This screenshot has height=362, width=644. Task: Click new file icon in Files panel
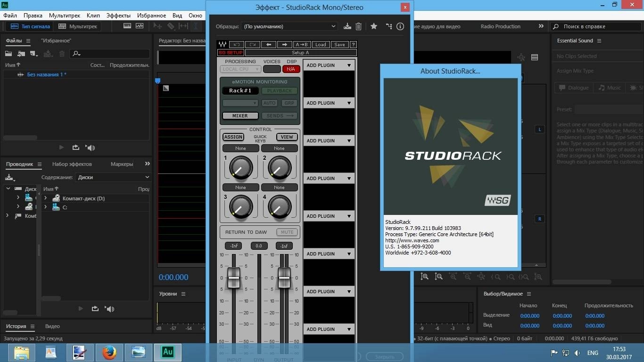click(x=33, y=54)
